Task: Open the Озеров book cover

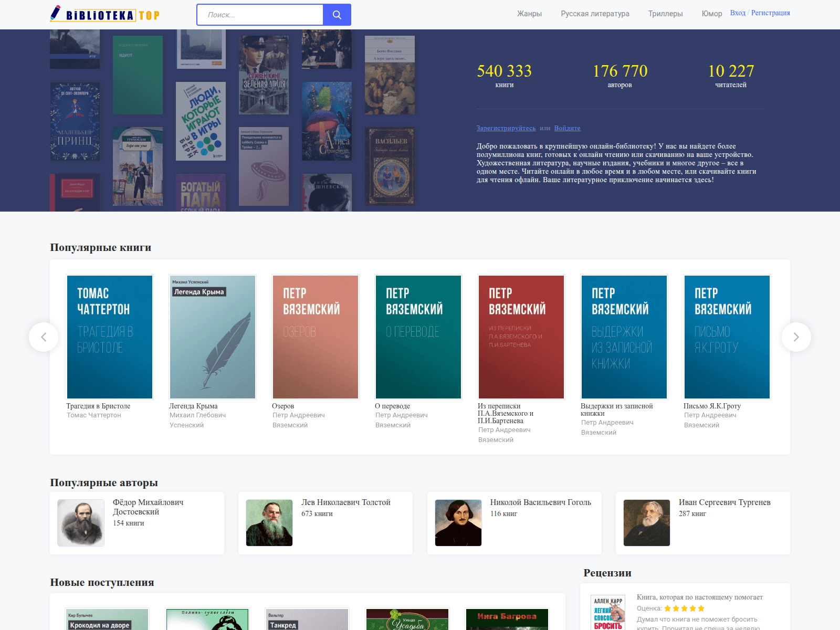Action: click(316, 337)
